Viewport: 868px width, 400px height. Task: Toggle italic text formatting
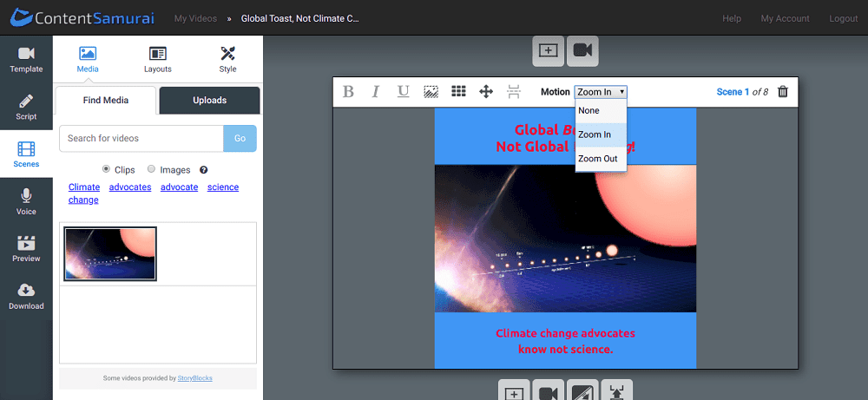pyautogui.click(x=375, y=92)
